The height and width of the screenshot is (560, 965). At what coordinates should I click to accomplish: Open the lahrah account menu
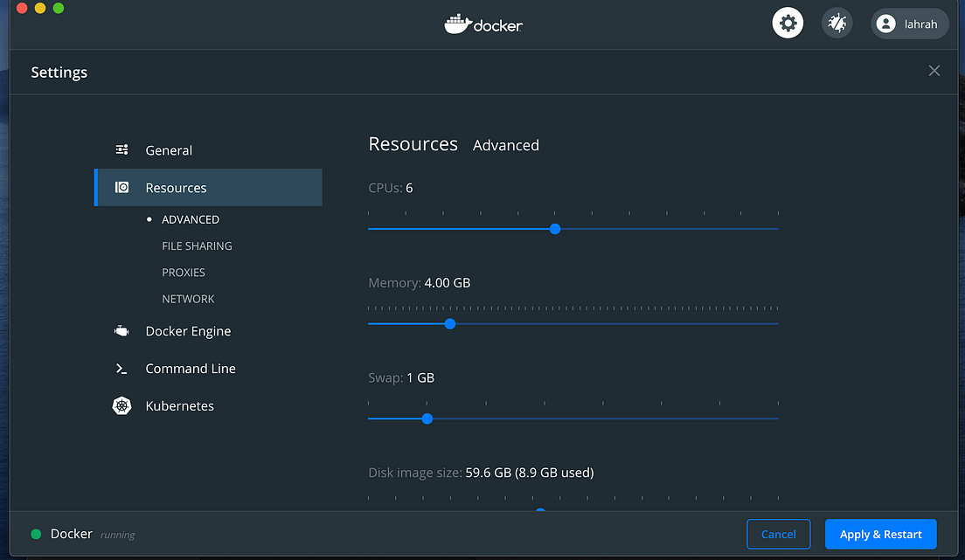coord(910,24)
